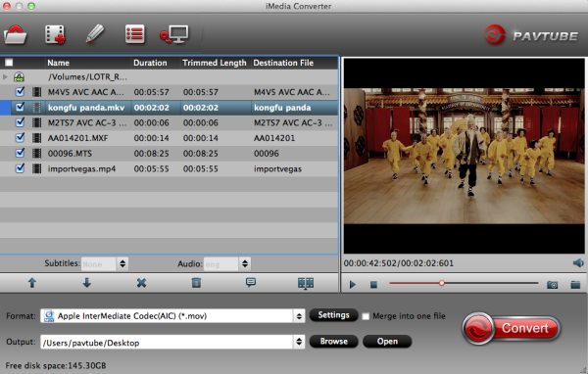The height and width of the screenshot is (374, 588).
Task: Open the red task list icon
Action: pos(135,34)
